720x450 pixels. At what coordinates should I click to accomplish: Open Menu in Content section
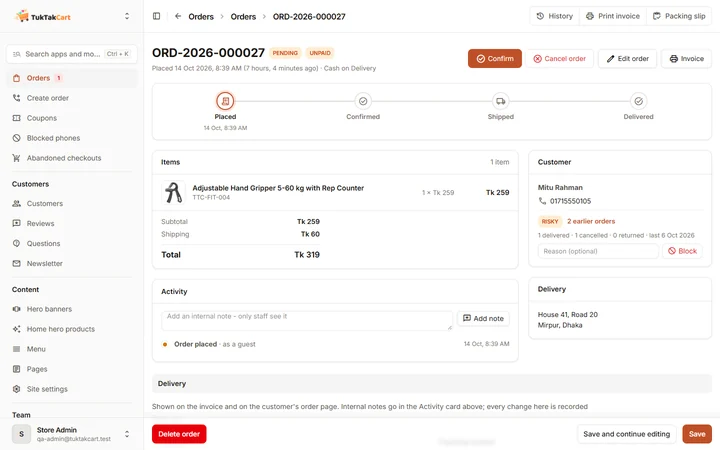72,349
